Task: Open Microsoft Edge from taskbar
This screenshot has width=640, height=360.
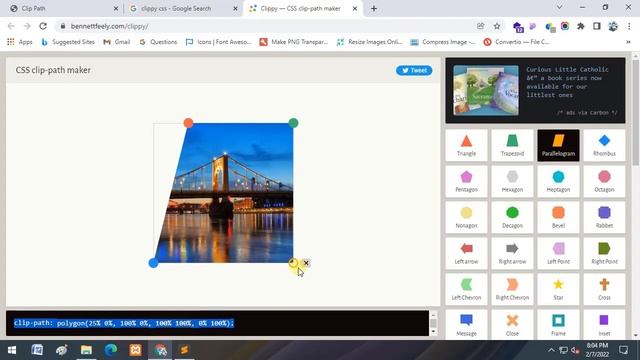Action: pos(111,350)
